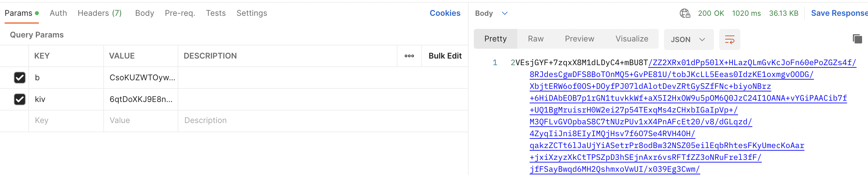
Task: Open the Body response dropdown
Action: [491, 13]
